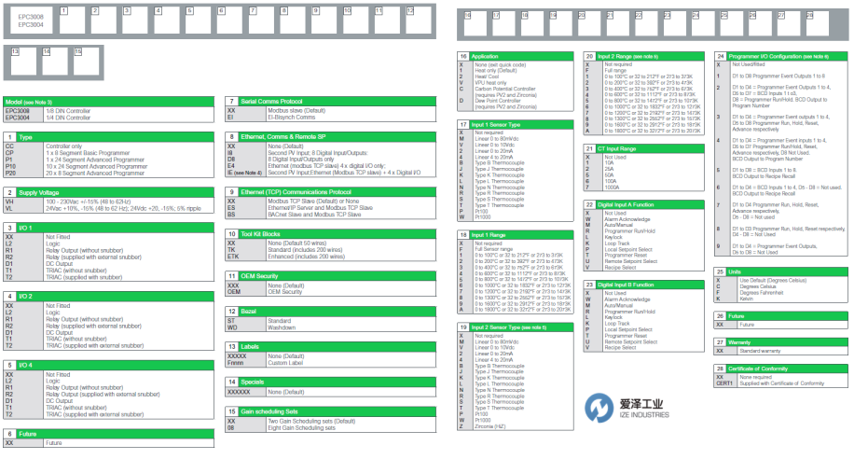868x459 pixels.
Task: Select order code box number 13
Action: [23, 61]
